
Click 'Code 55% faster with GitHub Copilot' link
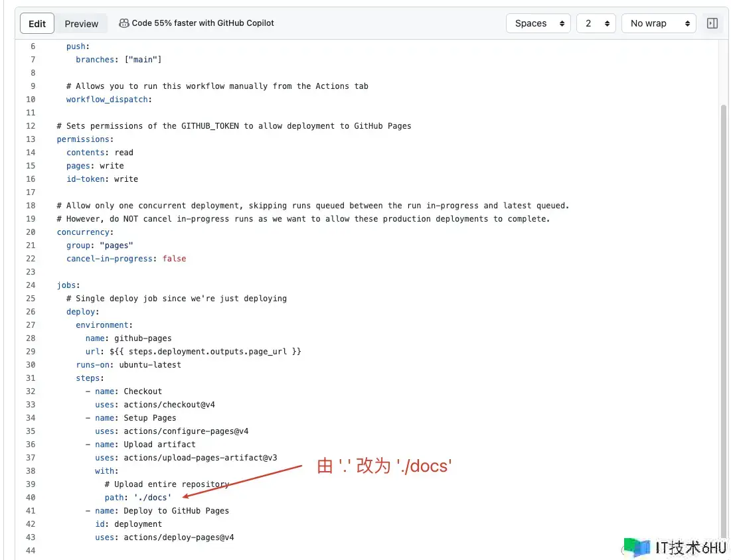point(203,23)
